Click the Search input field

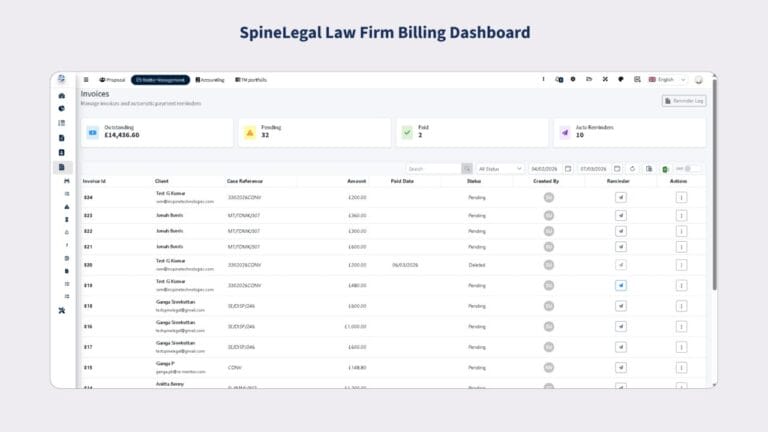click(434, 169)
